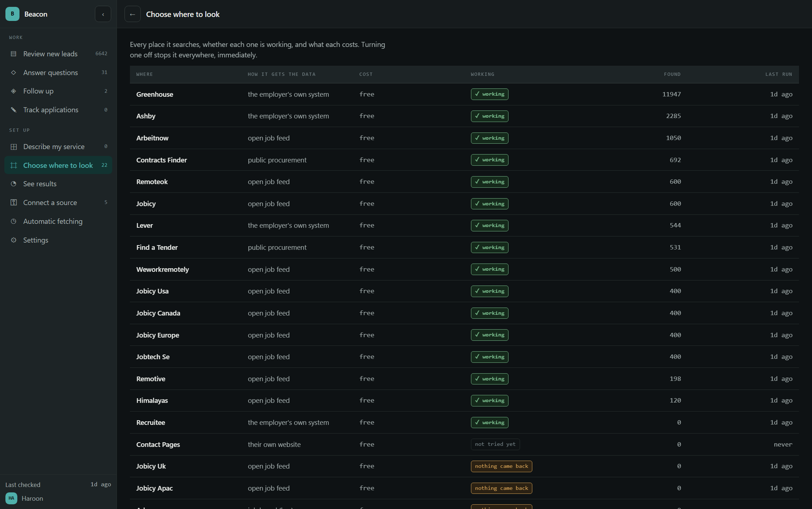812x509 pixels.
Task: Sort by COST column header
Action: point(366,74)
